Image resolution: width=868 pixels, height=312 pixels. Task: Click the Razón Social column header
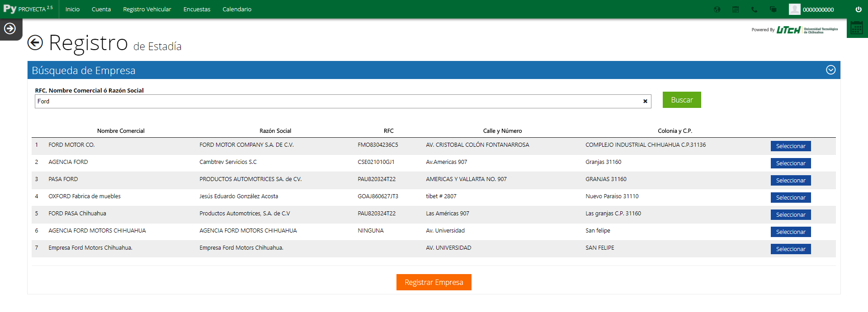click(275, 131)
